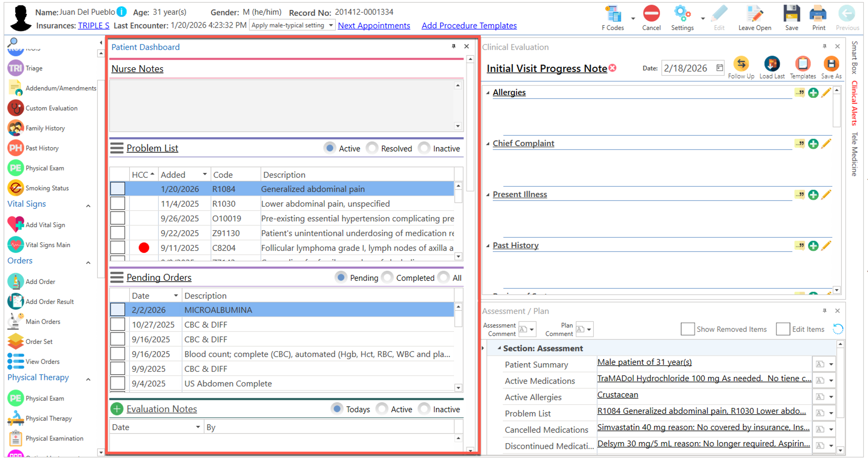This screenshot has width=868, height=459.
Task: Open the Clinical Alerts side tab
Action: 854,103
